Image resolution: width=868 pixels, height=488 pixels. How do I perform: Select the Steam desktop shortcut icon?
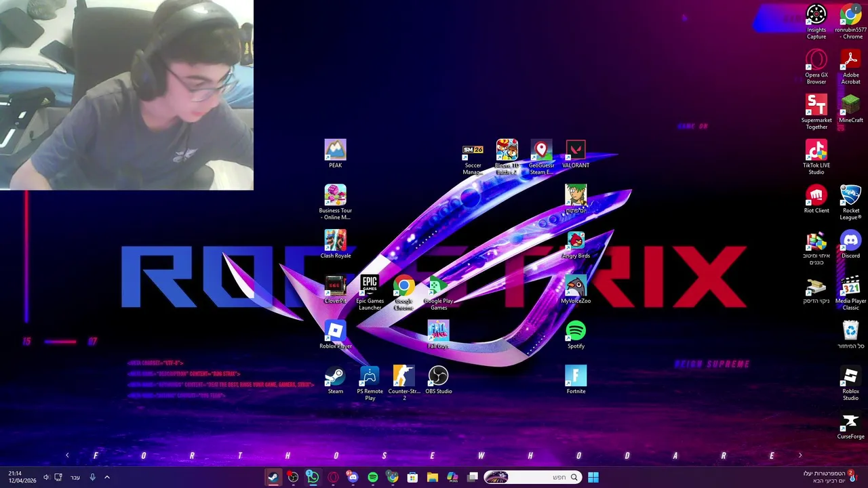click(335, 380)
